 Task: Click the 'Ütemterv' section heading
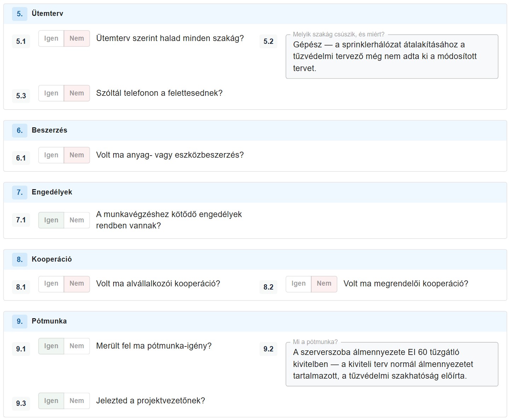[47, 14]
